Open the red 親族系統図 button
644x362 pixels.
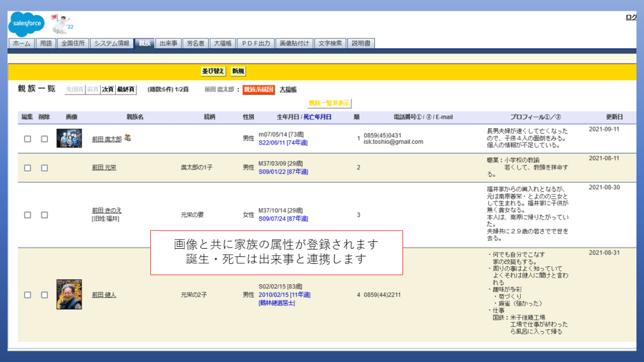click(x=258, y=90)
